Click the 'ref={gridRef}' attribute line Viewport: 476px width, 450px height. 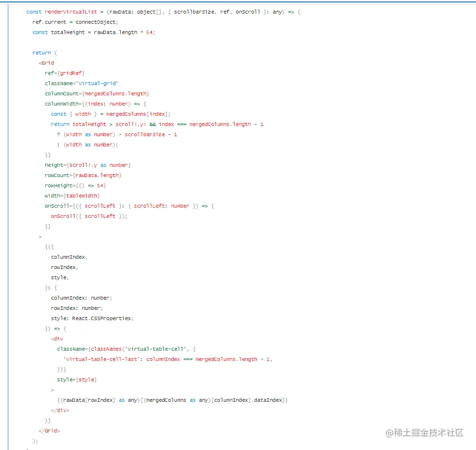pos(65,73)
